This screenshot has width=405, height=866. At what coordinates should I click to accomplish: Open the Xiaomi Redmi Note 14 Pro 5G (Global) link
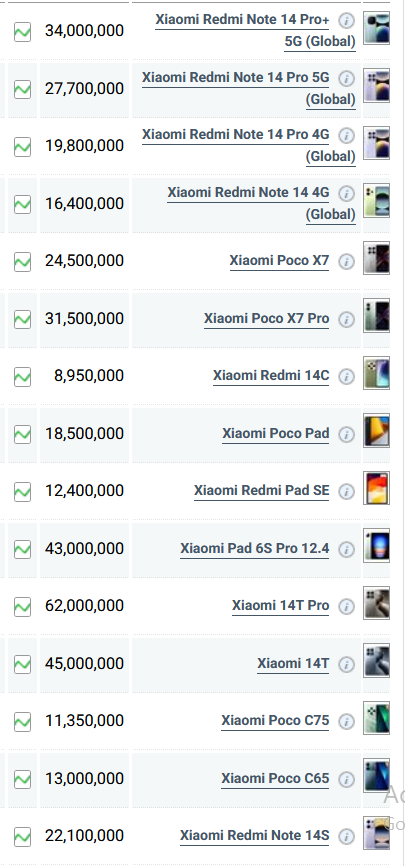point(249,88)
